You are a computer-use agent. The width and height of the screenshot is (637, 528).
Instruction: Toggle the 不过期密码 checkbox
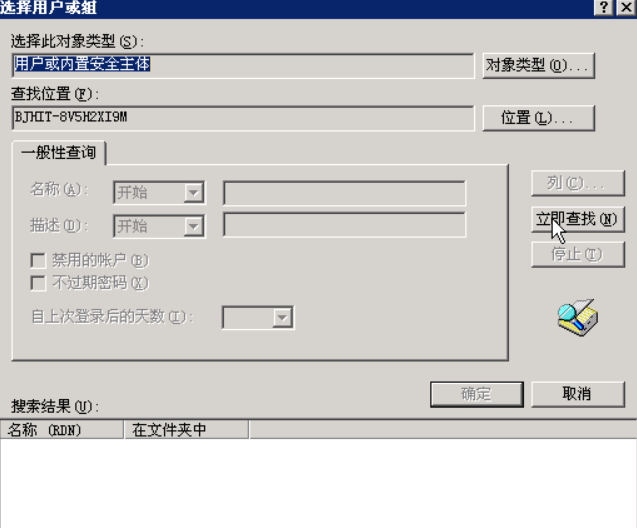38,283
